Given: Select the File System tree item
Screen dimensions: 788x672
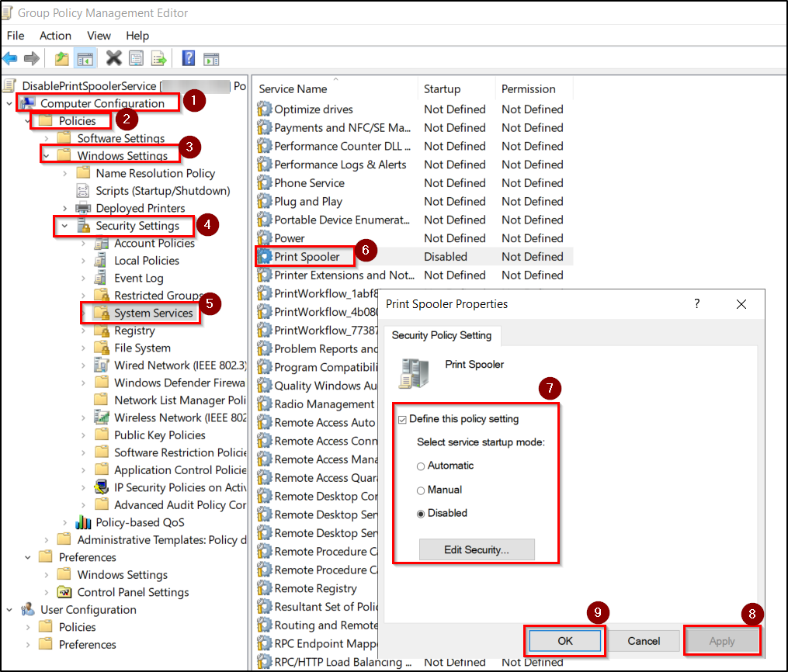Looking at the screenshot, I should 142,348.
